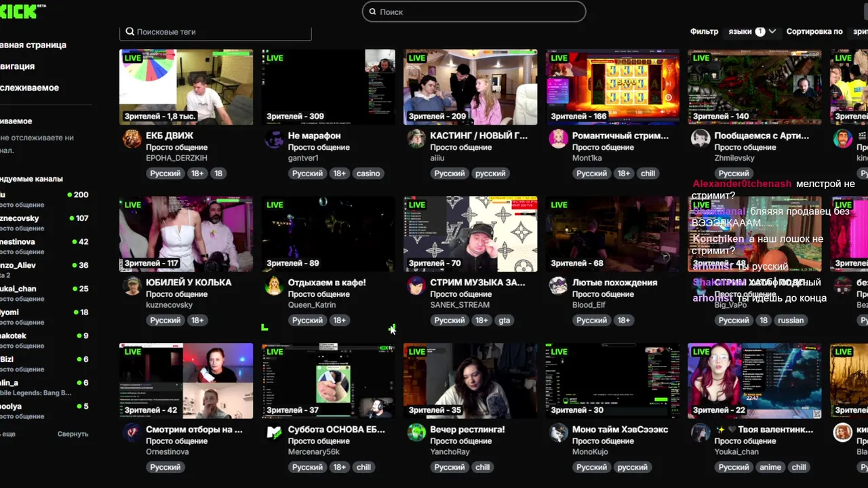868x488 pixels.
Task: Open Blood_Elf channel avatar
Action: coord(559,285)
